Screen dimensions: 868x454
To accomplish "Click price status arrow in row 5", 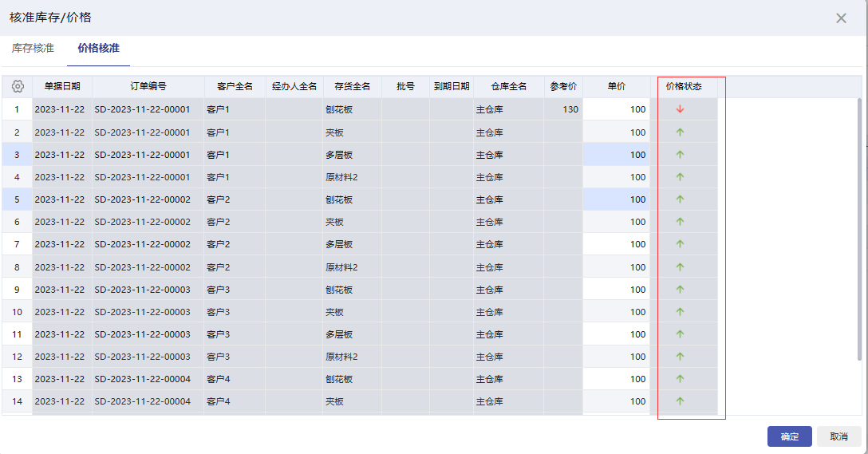I will [x=681, y=199].
